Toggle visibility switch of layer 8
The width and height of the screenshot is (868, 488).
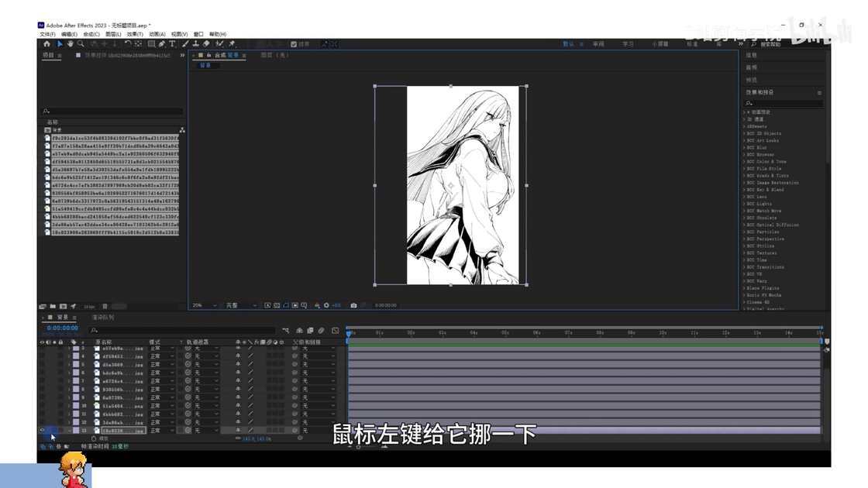42,389
